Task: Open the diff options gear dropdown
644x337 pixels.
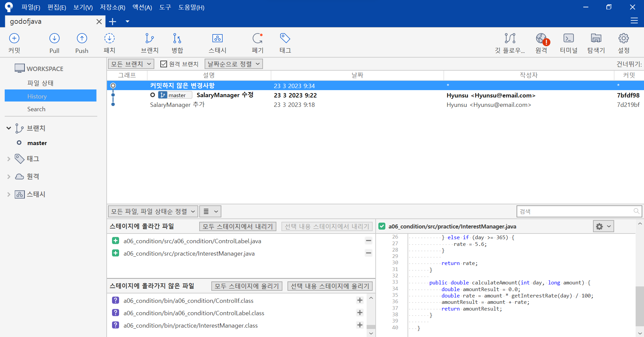Action: pyautogui.click(x=603, y=226)
